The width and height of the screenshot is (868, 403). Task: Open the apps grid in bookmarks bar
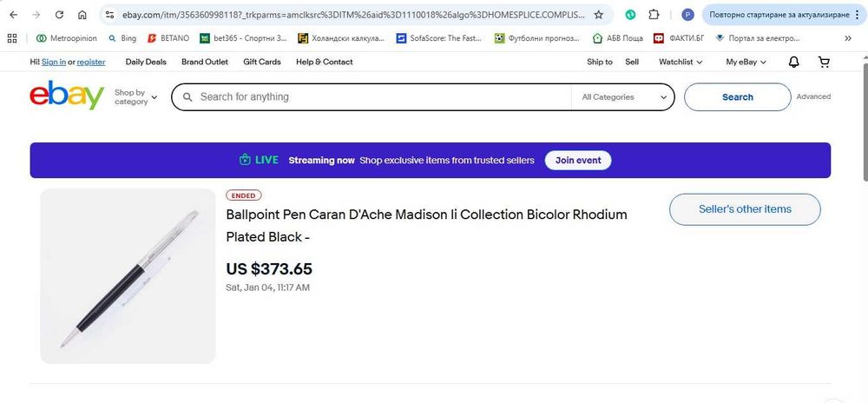click(12, 38)
